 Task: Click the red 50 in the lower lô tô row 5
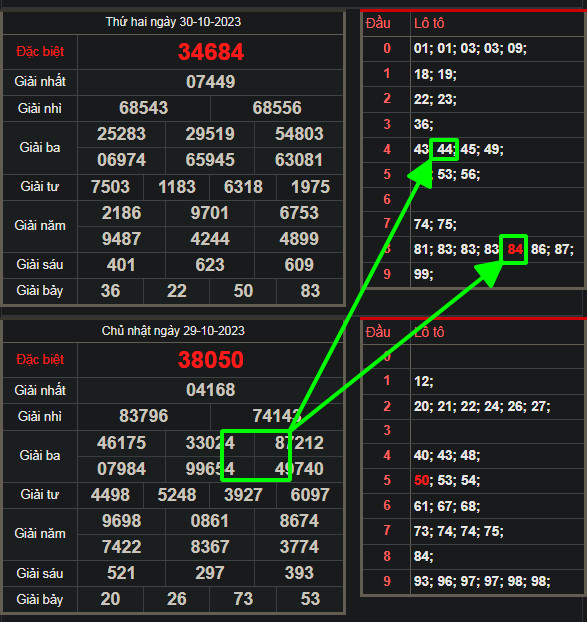click(x=422, y=480)
